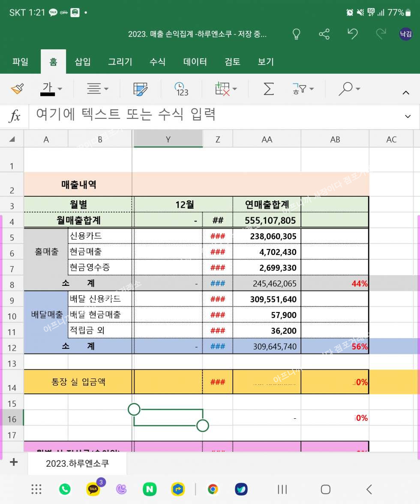Tap the cell styles icon

[x=140, y=89]
